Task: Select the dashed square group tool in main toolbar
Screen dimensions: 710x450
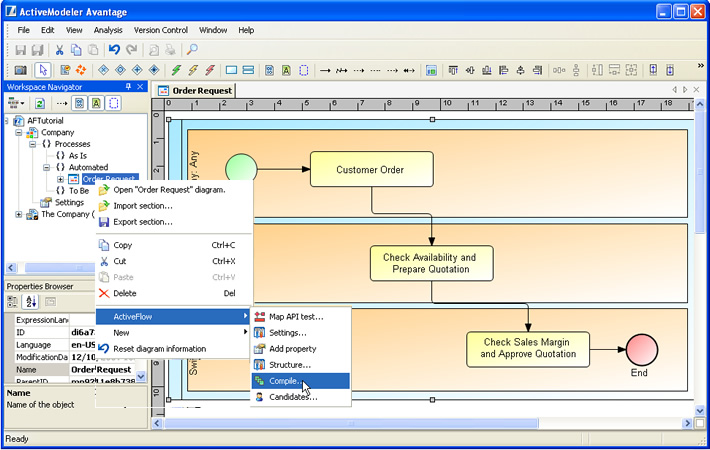Action: tap(303, 70)
